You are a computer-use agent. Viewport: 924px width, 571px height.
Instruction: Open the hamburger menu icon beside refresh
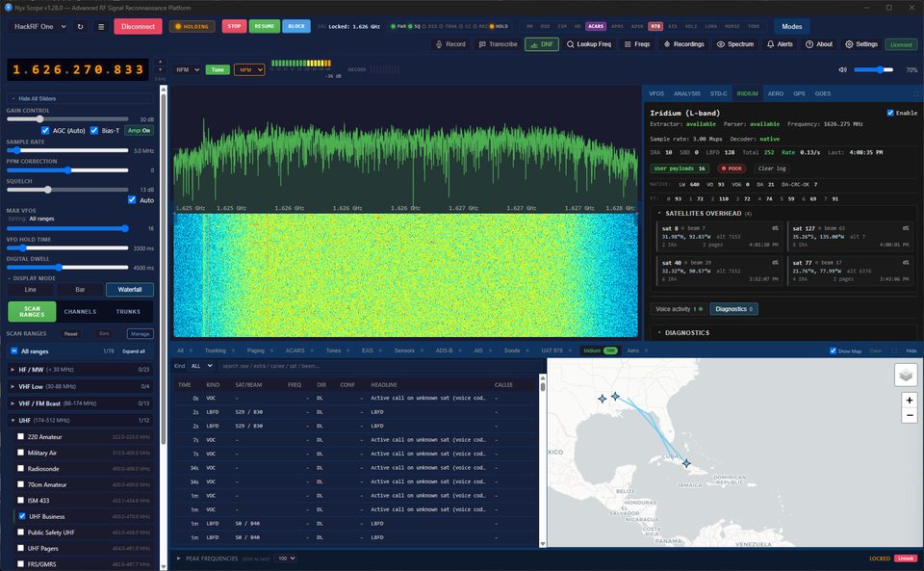[x=101, y=27]
